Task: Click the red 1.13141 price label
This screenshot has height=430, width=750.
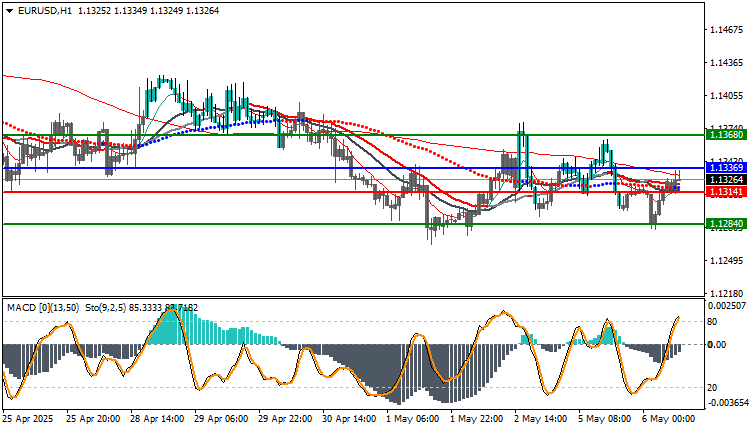Action: tap(726, 192)
